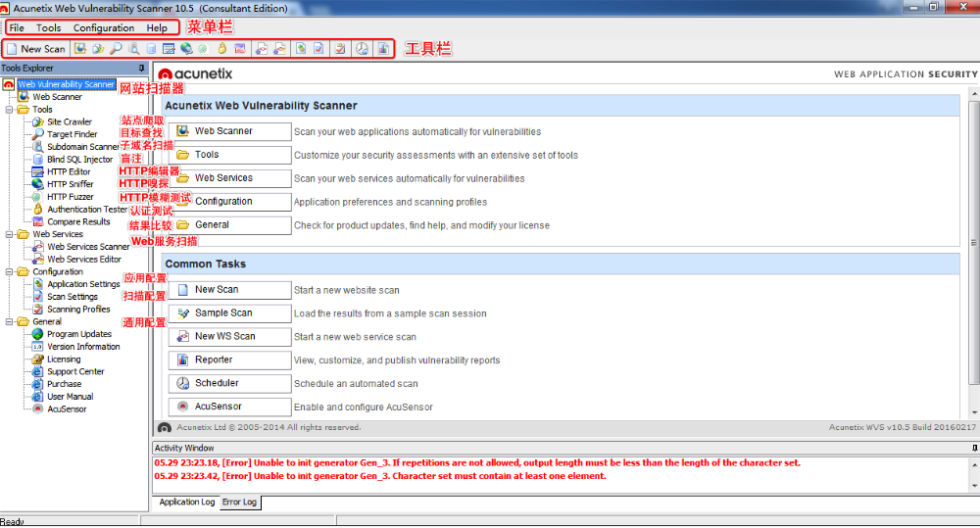980x528 pixels.
Task: Select Scan Settings tree item
Action: pos(73,297)
